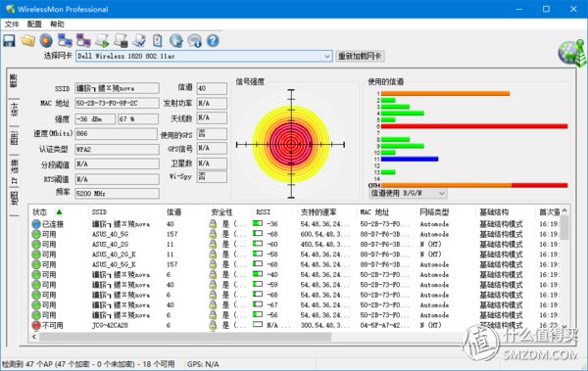Viewport: 588px width, 371px height.
Task: Switch to the 图形 side tab
Action: [x=15, y=138]
